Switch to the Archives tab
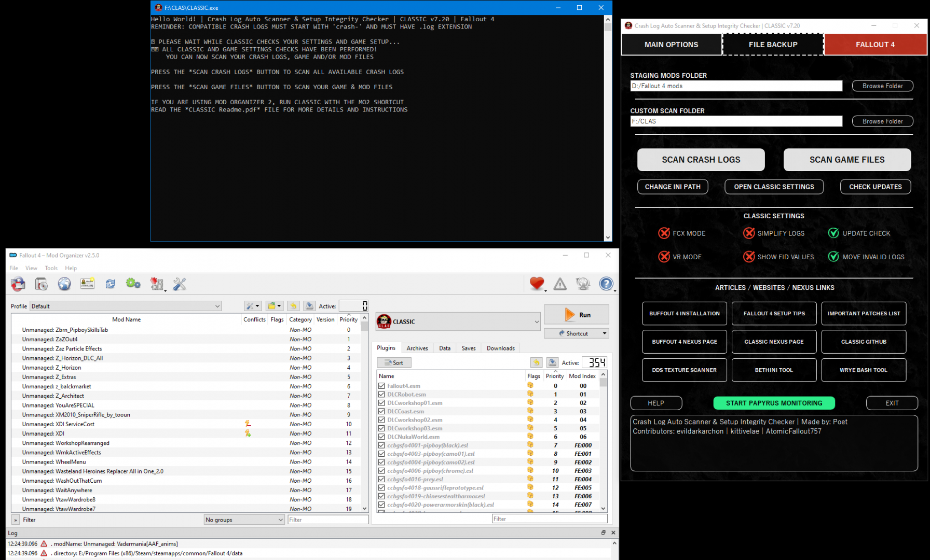 pyautogui.click(x=417, y=348)
